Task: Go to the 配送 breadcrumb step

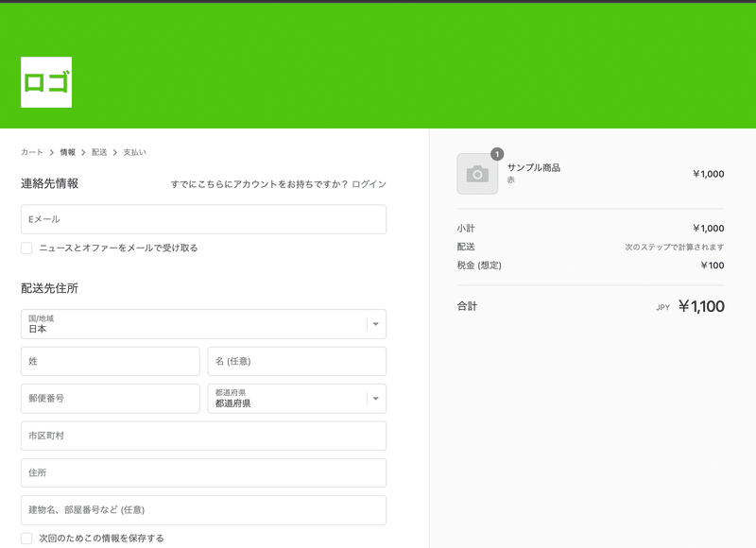Action: click(99, 152)
